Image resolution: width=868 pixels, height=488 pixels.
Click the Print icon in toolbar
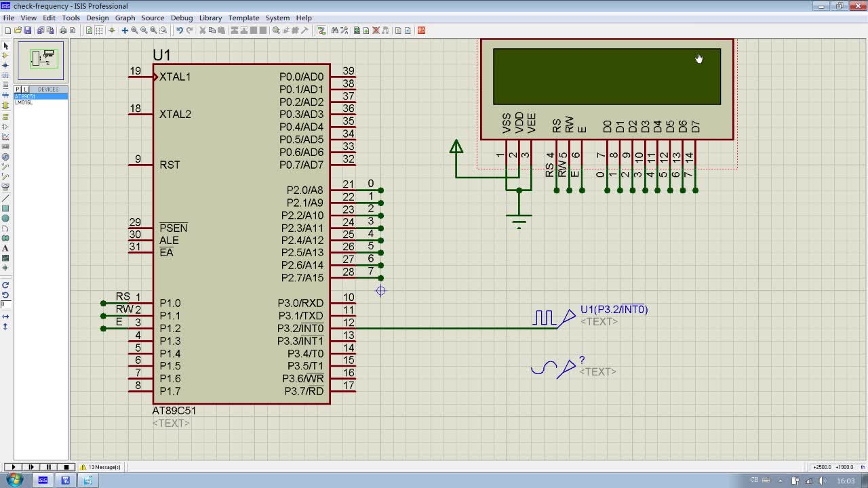[x=63, y=30]
